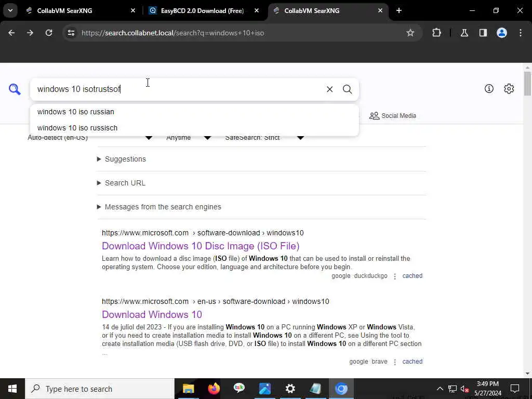Open options dots beside google brave
The width and height of the screenshot is (532, 399).
(395, 362)
